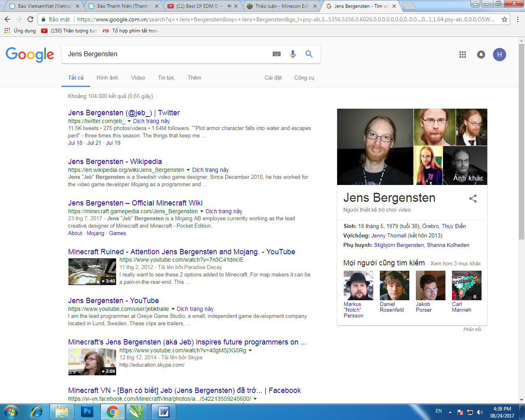Start voice search with the microphone
Viewport: 525px width, 420px height.
[293, 54]
